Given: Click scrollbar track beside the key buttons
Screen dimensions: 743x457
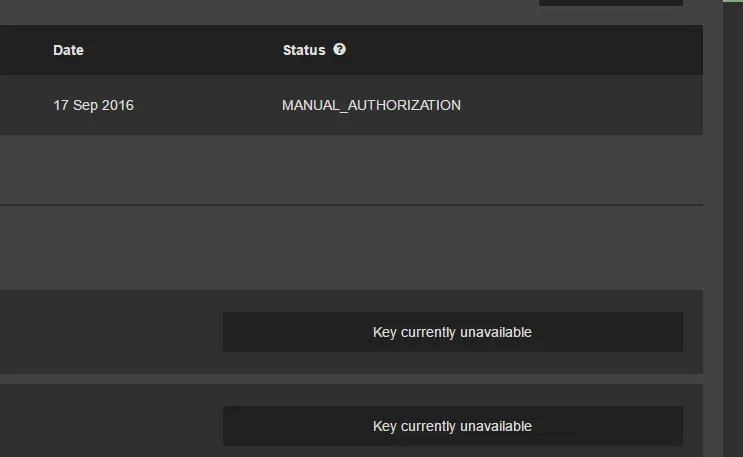Looking at the screenshot, I should (733, 379).
